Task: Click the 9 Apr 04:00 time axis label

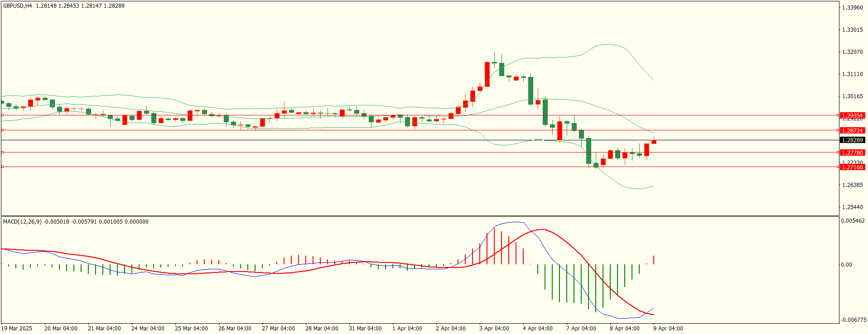Action: point(668,329)
